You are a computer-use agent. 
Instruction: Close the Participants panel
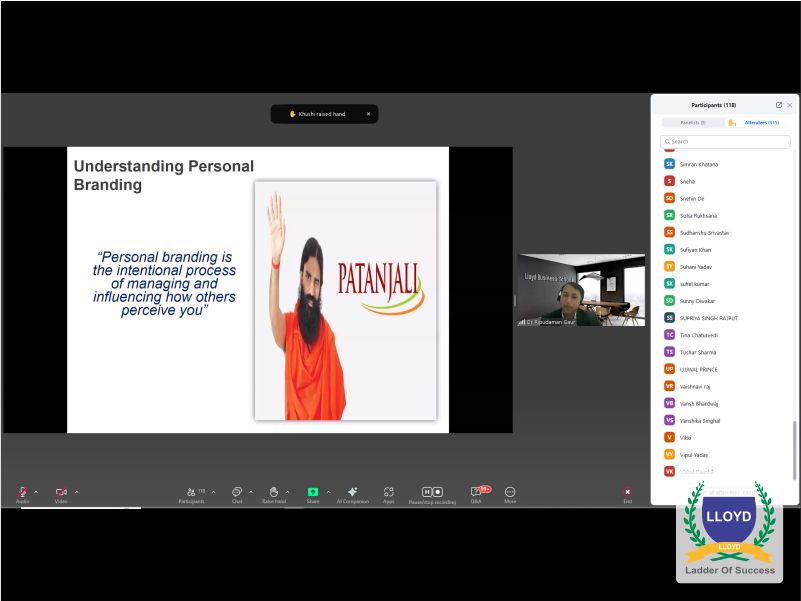click(x=790, y=105)
